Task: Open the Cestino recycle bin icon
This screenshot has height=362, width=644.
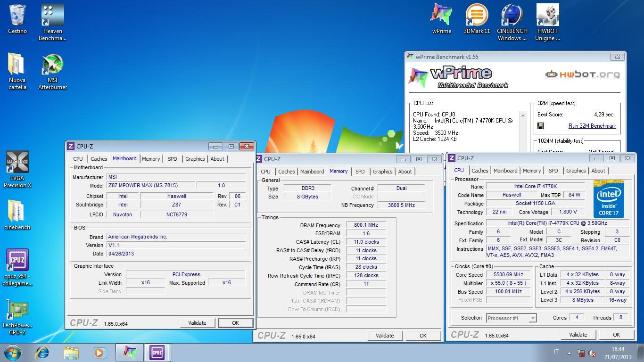Action: click(17, 19)
